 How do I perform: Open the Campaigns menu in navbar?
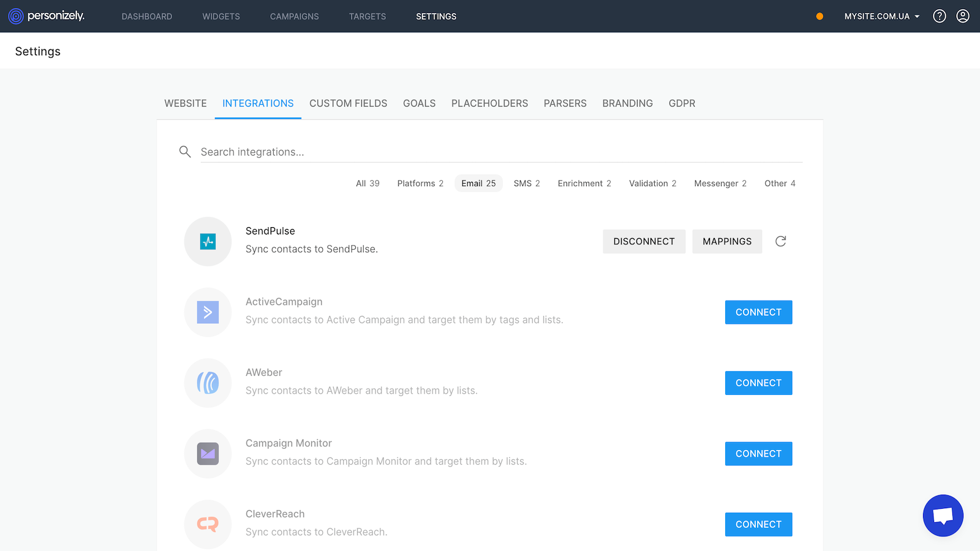point(294,17)
